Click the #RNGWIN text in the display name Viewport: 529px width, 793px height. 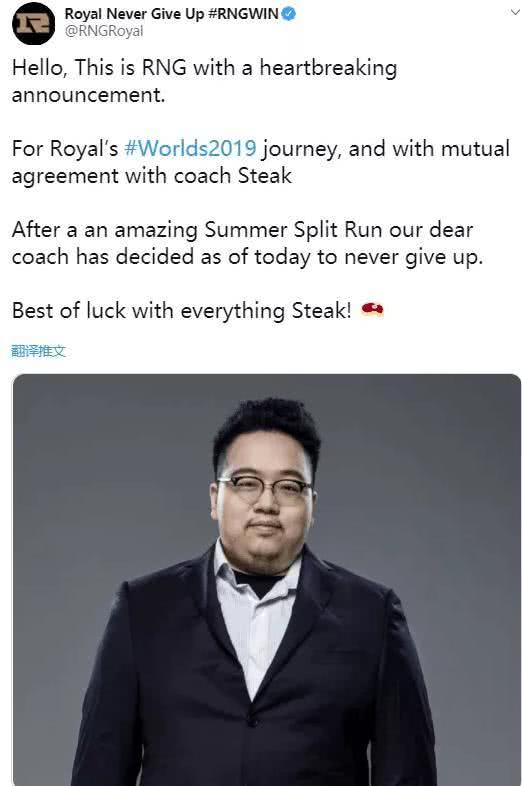(243, 14)
